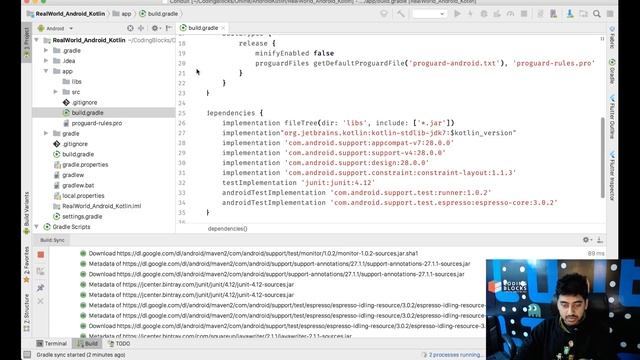Image resolution: width=640 pixels, height=360 pixels.
Task: Click the tool window toggle icon in status bar
Action: pos(27,355)
